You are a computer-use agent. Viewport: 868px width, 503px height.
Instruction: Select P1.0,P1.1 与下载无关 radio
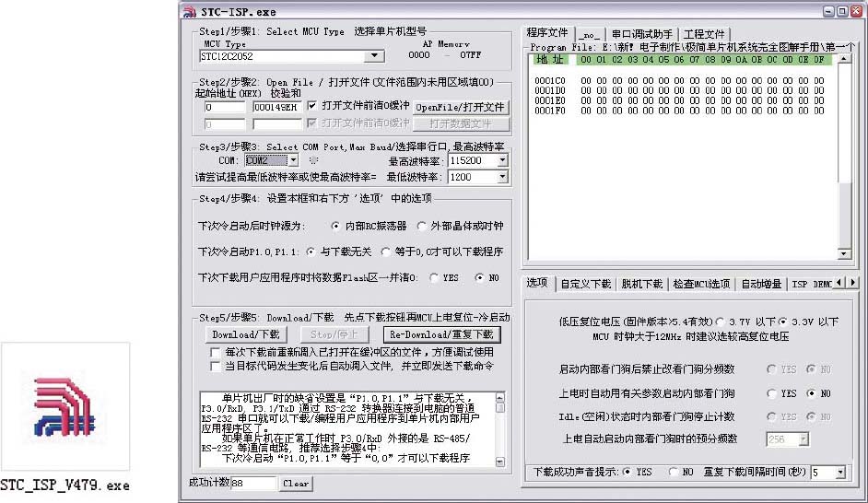coord(311,251)
